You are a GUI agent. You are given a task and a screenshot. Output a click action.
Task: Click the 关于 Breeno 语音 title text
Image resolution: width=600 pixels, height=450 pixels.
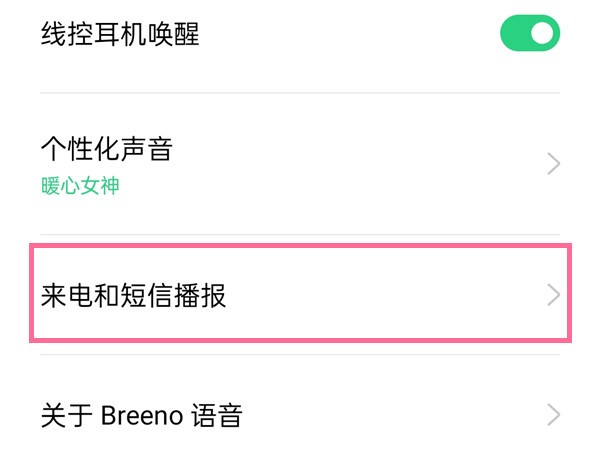coord(141,414)
